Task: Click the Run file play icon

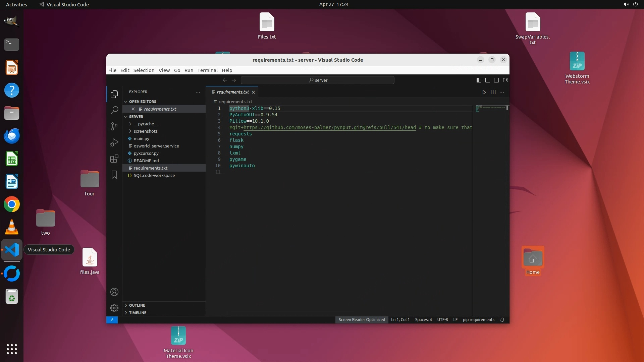Action: pyautogui.click(x=484, y=92)
